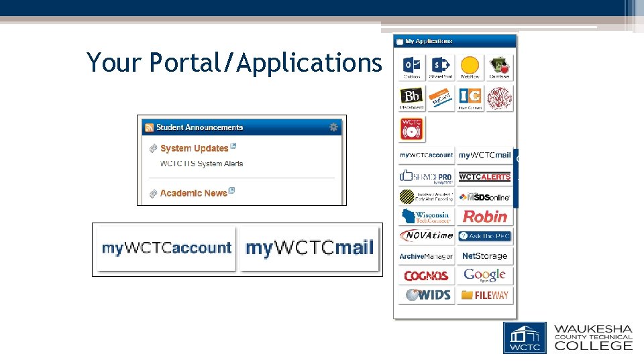Open the System Updates link

(x=195, y=148)
